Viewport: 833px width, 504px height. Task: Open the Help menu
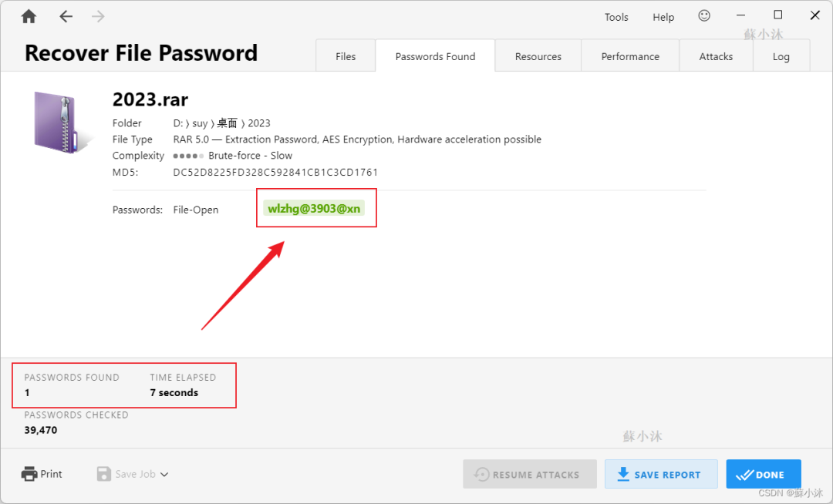tap(663, 17)
